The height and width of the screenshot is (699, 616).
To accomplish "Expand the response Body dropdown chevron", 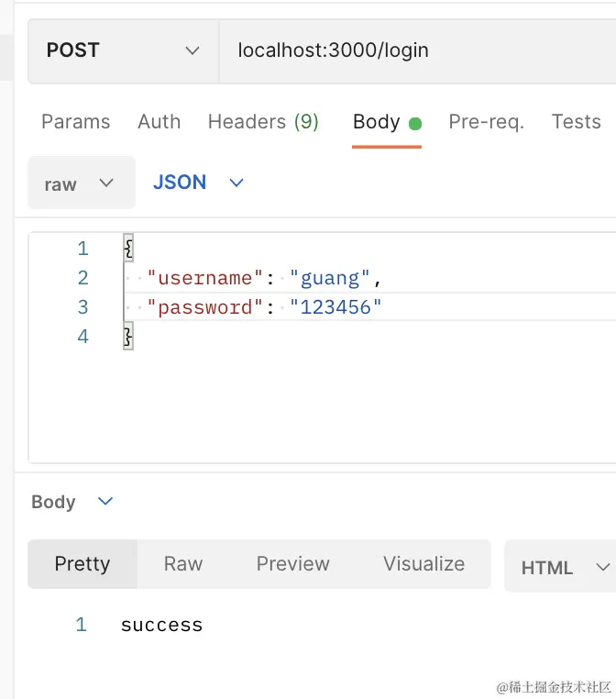I will (105, 502).
